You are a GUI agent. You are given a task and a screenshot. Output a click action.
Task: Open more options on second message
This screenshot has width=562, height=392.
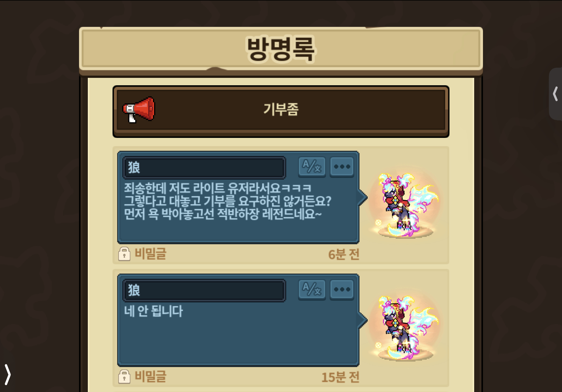(342, 289)
